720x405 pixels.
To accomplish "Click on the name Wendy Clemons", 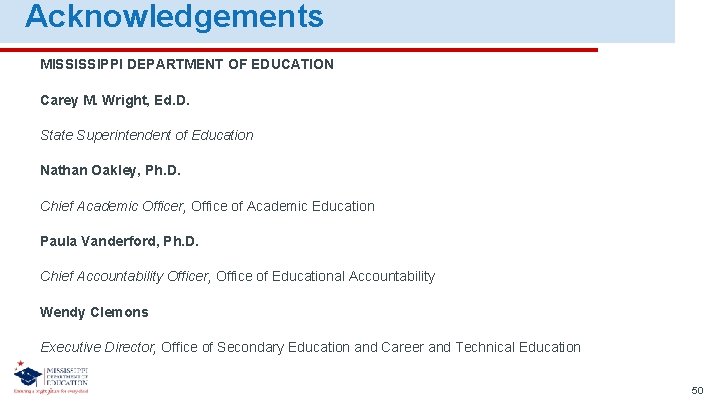I will [x=94, y=312].
